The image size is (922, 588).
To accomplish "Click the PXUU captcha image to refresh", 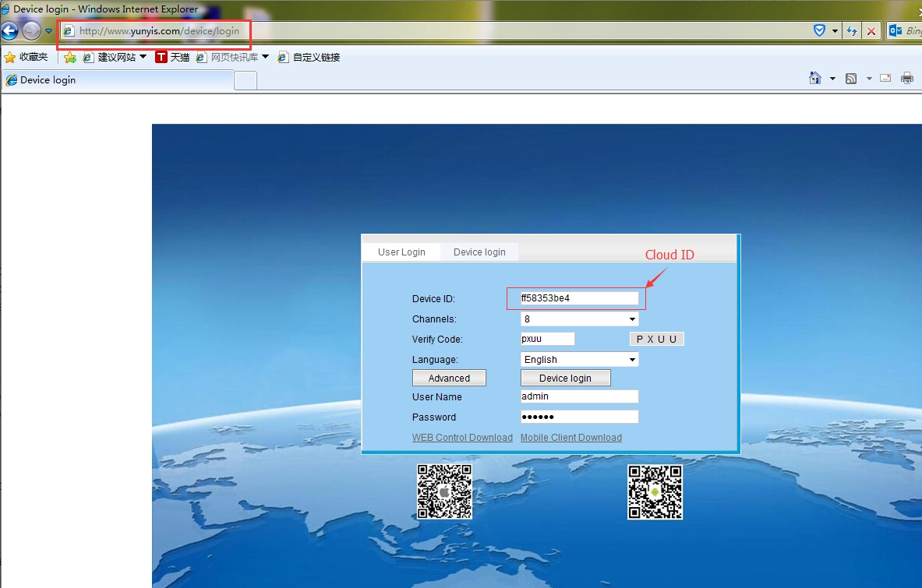I will click(657, 339).
